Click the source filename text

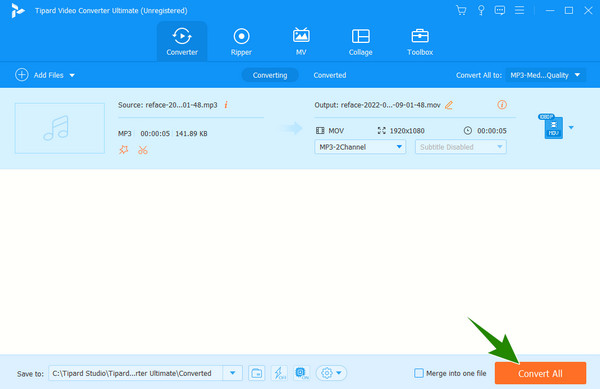pos(181,105)
